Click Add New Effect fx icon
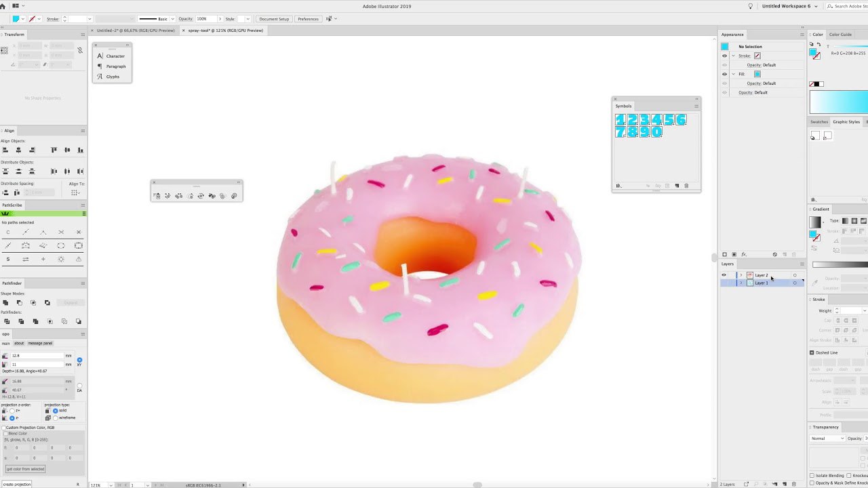Screen dimensions: 868x488 pyautogui.click(x=744, y=254)
